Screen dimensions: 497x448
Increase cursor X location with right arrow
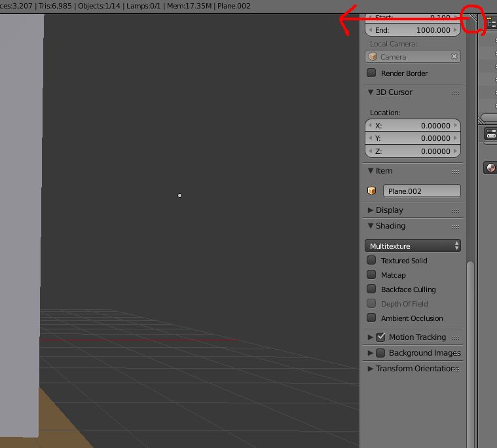tap(456, 125)
